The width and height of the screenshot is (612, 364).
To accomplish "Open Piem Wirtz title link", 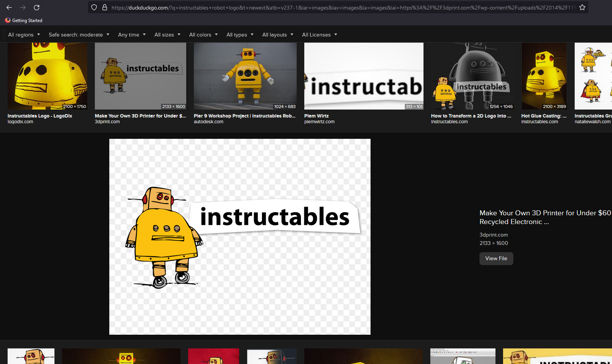I will click(x=316, y=116).
